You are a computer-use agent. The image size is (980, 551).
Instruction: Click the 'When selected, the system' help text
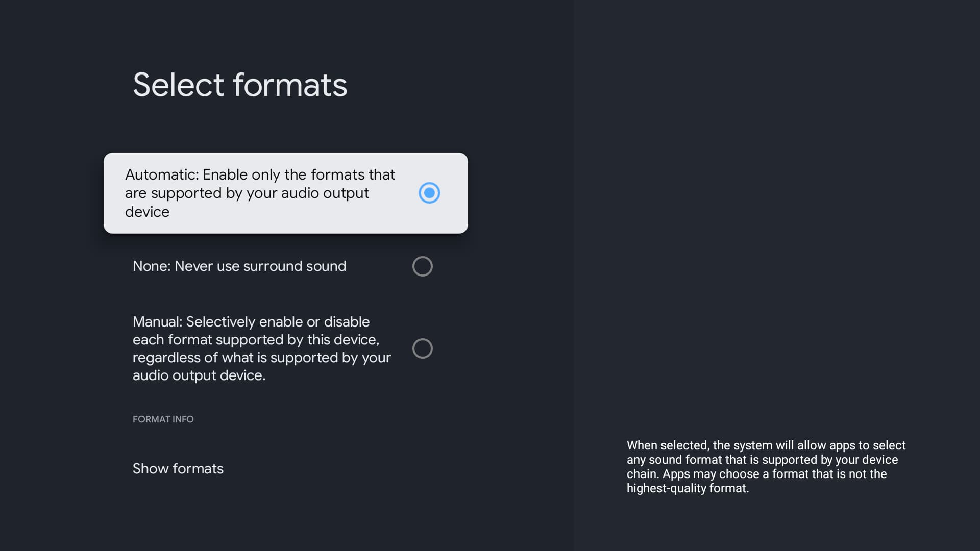[x=766, y=445]
